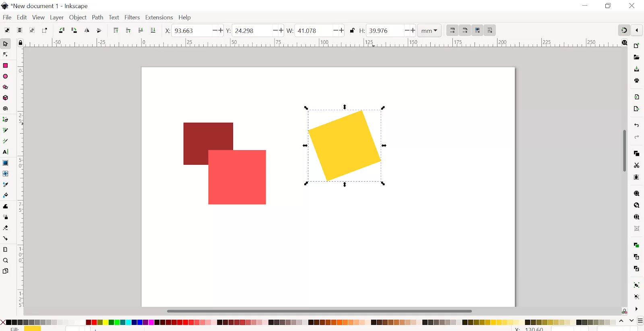Click the horizontal canvas scrollbar
The image size is (644, 331).
click(x=319, y=311)
